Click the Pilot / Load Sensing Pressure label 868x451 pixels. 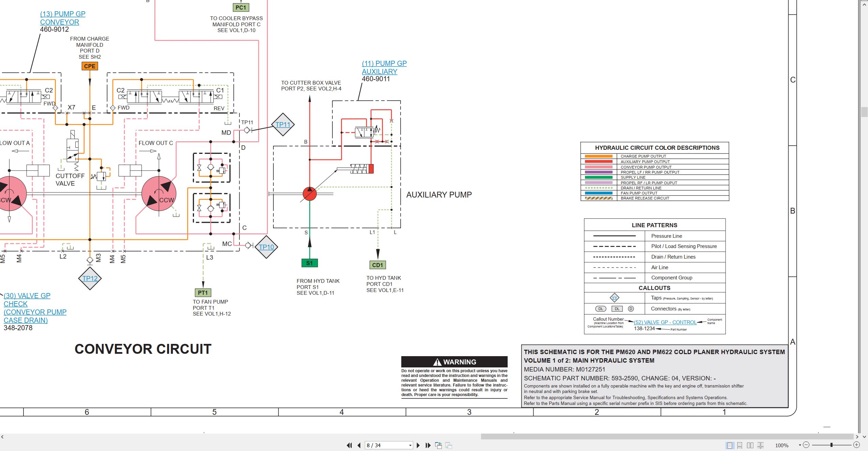tap(684, 246)
